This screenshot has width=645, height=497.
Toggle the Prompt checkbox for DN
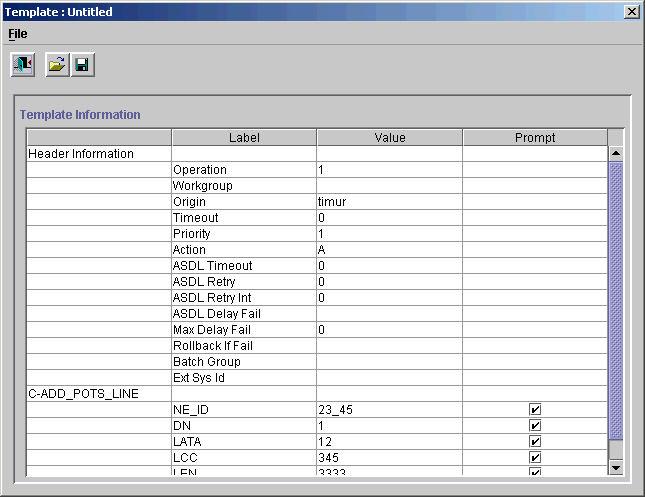[x=535, y=425]
